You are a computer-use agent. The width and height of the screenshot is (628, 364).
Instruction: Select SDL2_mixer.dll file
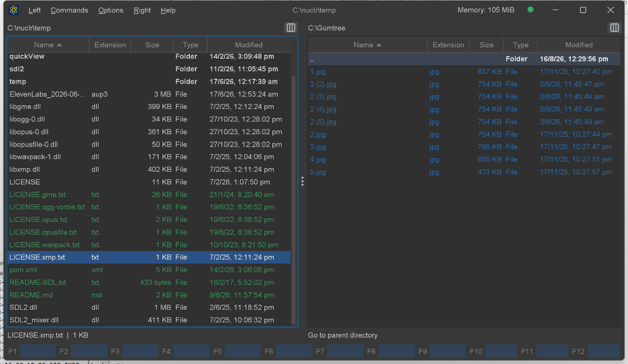[149, 320]
